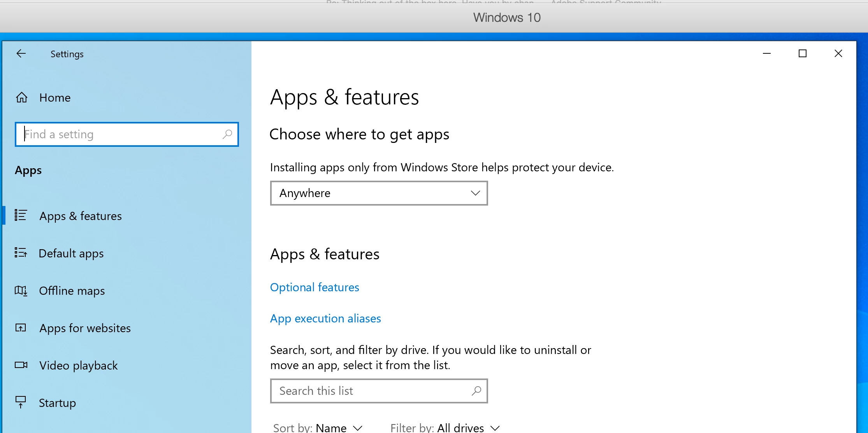Click the Startup monitor icon

pos(21,402)
